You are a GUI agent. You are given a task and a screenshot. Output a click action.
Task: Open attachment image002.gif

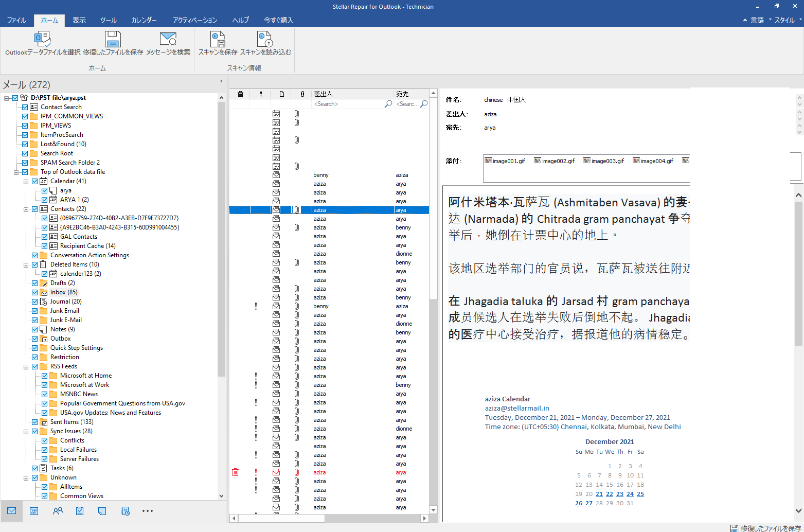point(555,161)
